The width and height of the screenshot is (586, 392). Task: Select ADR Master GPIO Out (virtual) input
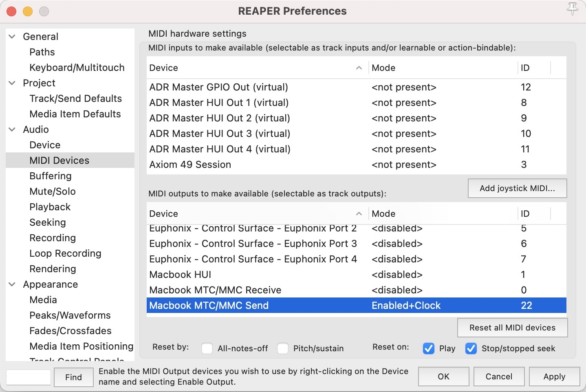pos(357,87)
